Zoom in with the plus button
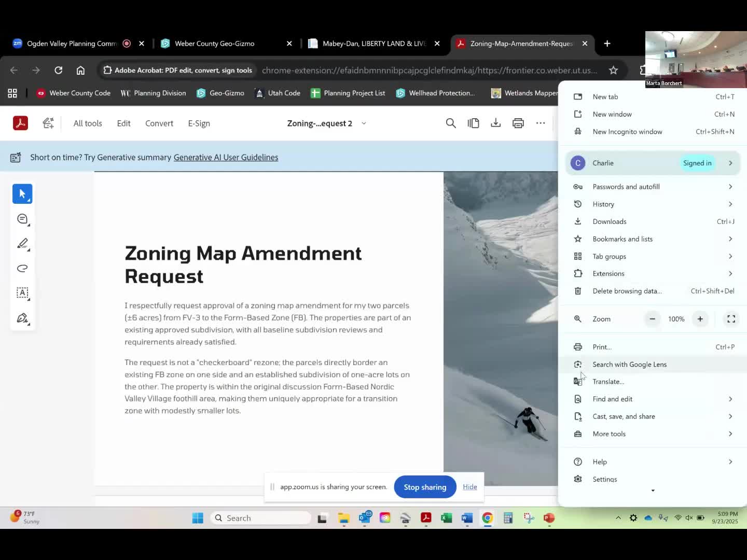Screen dimensions: 747x560 click(700, 319)
